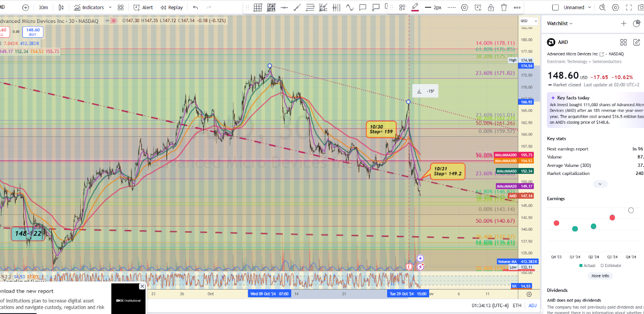Open the 30m timeframe selector

43,7
